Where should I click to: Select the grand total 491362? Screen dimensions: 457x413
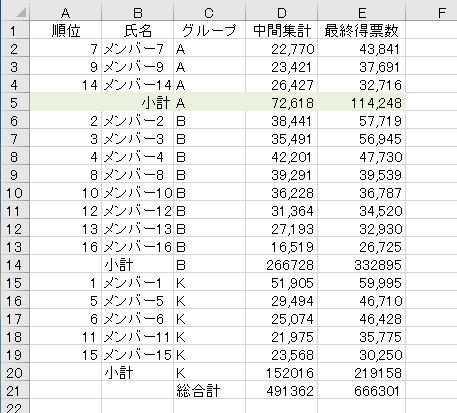pyautogui.click(x=281, y=391)
